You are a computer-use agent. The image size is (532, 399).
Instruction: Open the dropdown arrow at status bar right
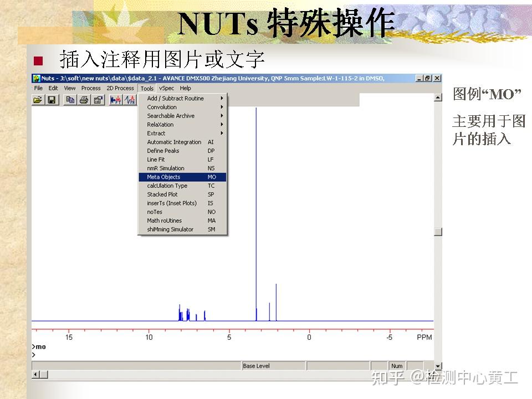(x=438, y=366)
